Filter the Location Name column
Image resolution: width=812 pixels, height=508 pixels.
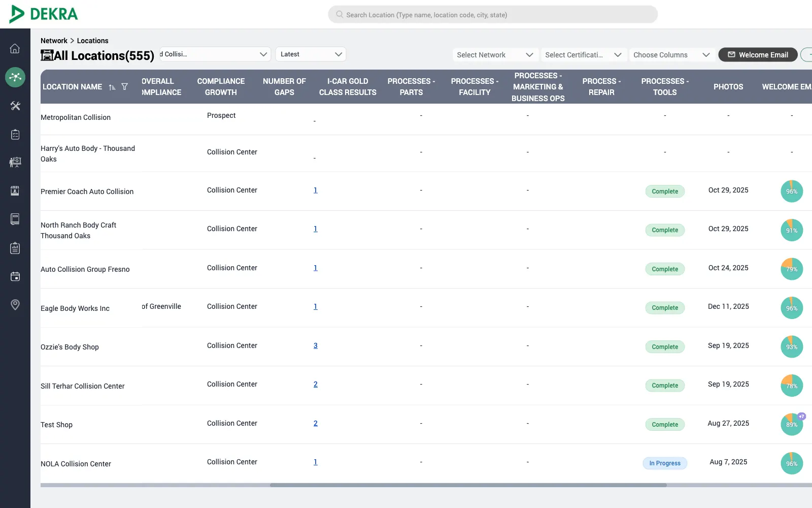point(124,87)
